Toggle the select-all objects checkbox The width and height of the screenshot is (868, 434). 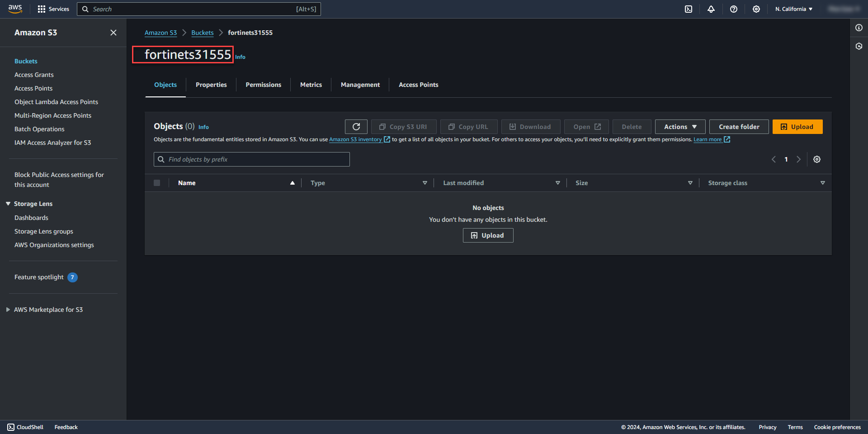[x=157, y=183]
